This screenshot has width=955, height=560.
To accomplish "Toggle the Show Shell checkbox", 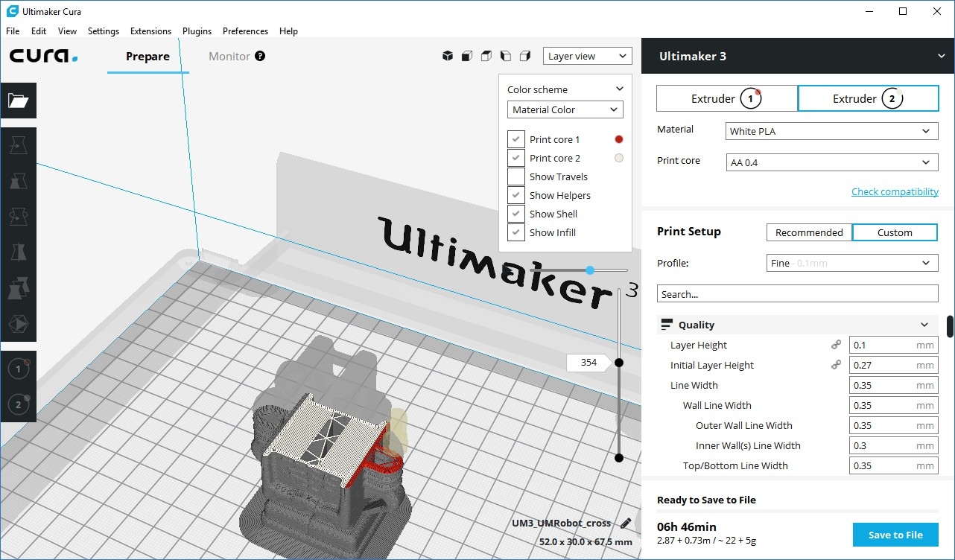I will (516, 214).
